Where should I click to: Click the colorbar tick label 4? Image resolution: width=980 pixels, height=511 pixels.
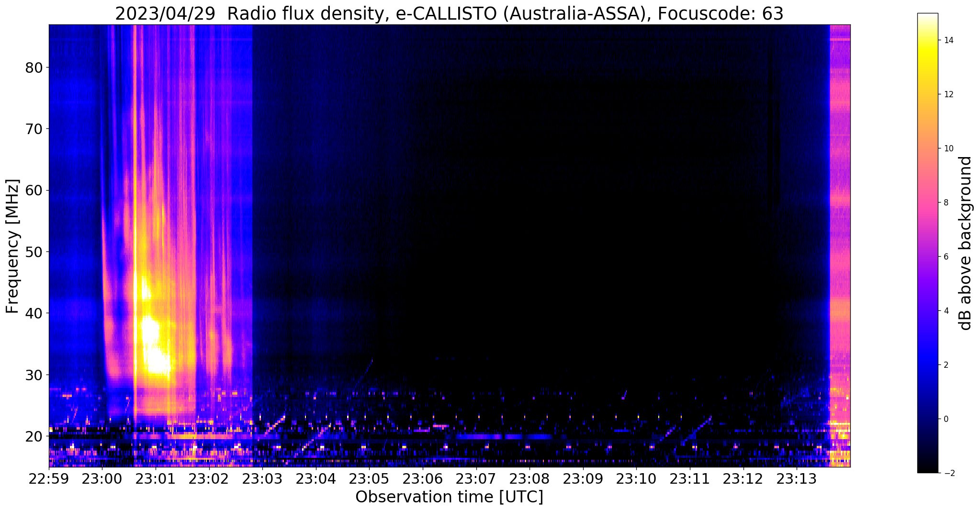946,311
